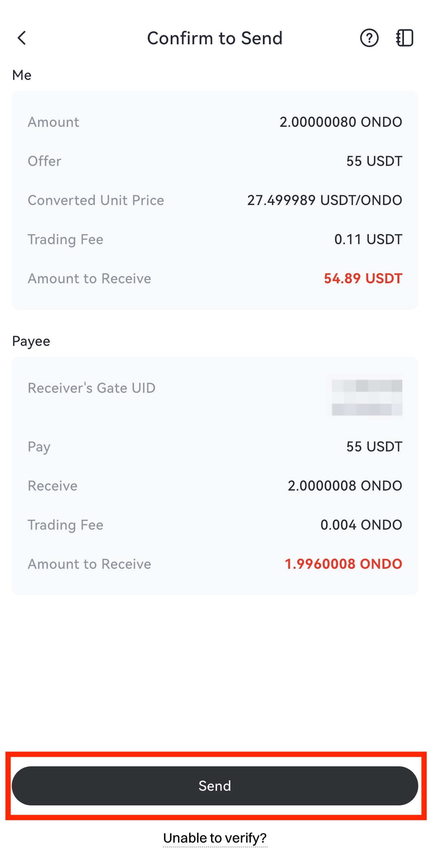The width and height of the screenshot is (430, 868).
Task: Click the 2.00000080 ONDO amount value
Action: pos(340,122)
